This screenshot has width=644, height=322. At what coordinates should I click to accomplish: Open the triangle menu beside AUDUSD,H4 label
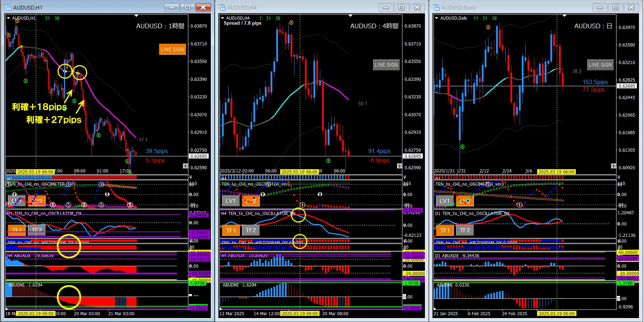tap(222, 18)
